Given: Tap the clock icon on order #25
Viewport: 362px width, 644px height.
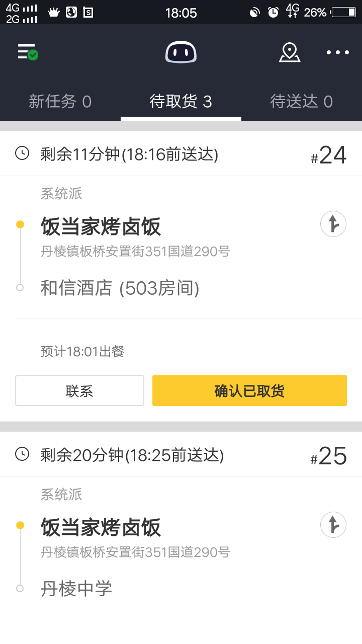Looking at the screenshot, I should pyautogui.click(x=22, y=454).
